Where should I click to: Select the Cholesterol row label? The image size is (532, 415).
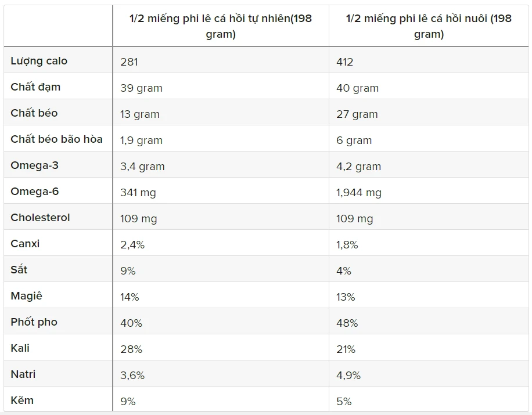tap(40, 218)
